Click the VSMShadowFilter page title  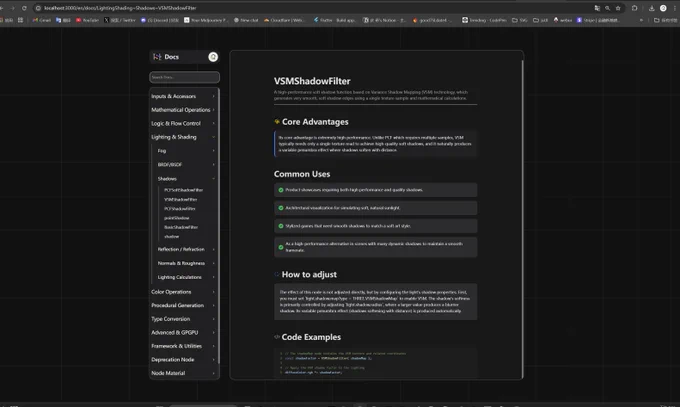click(x=312, y=81)
